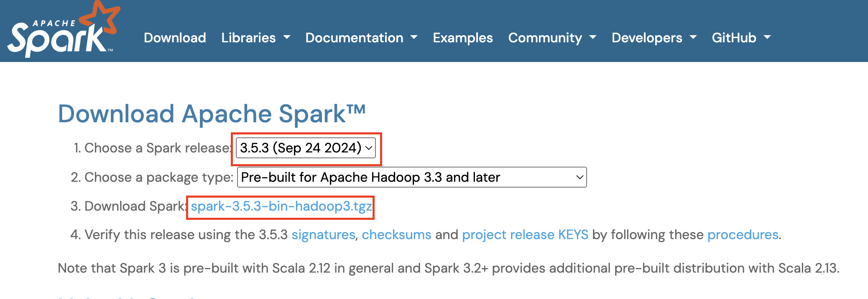Image resolution: width=868 pixels, height=299 pixels.
Task: Download spark-3.5.3-bin-hadoop3.tgz link
Action: click(x=281, y=206)
